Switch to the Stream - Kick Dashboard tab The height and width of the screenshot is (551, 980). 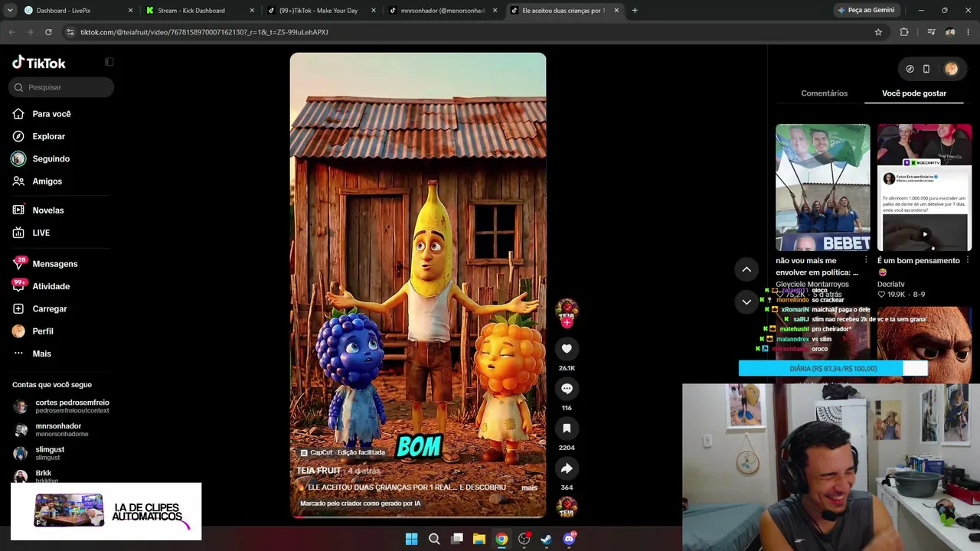tap(199, 11)
